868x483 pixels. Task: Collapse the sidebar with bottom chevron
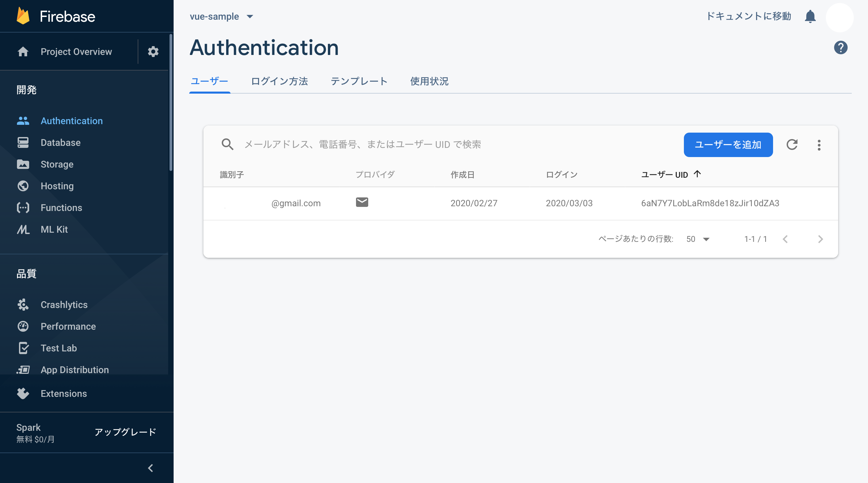151,468
